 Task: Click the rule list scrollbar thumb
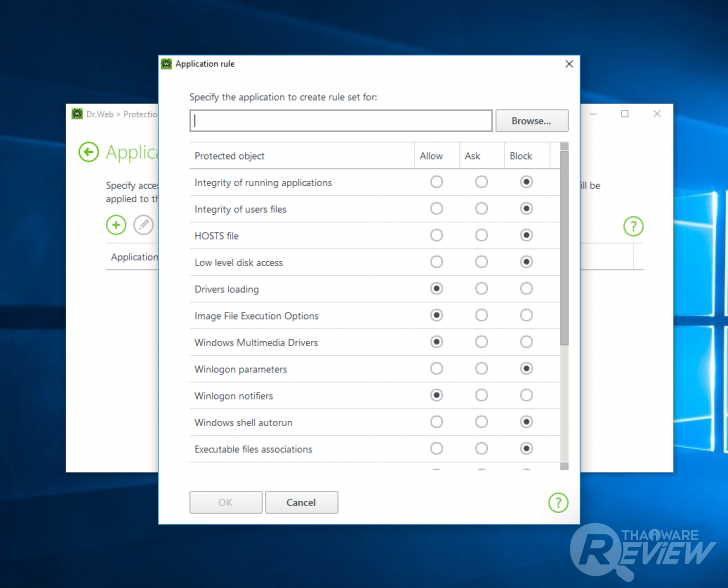564,248
